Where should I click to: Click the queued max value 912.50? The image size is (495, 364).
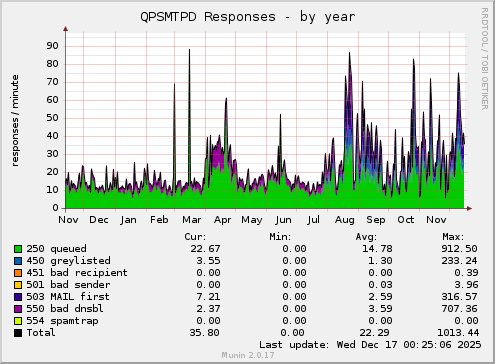pos(460,249)
